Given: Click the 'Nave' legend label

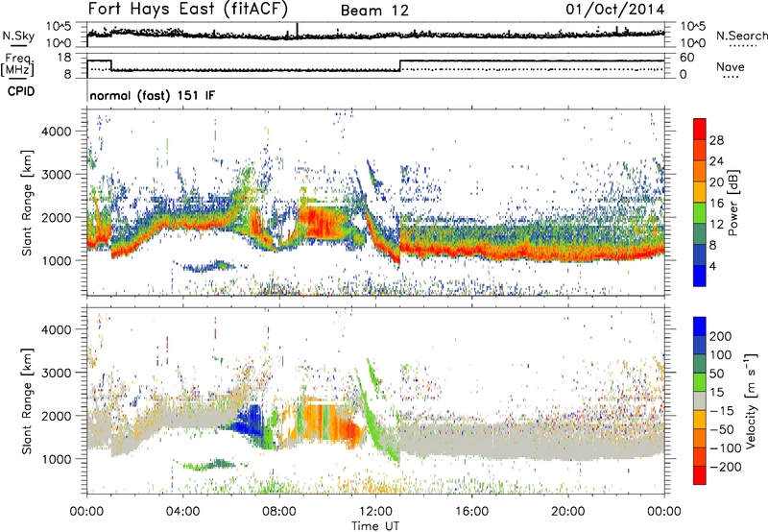Looking at the screenshot, I should click(731, 66).
